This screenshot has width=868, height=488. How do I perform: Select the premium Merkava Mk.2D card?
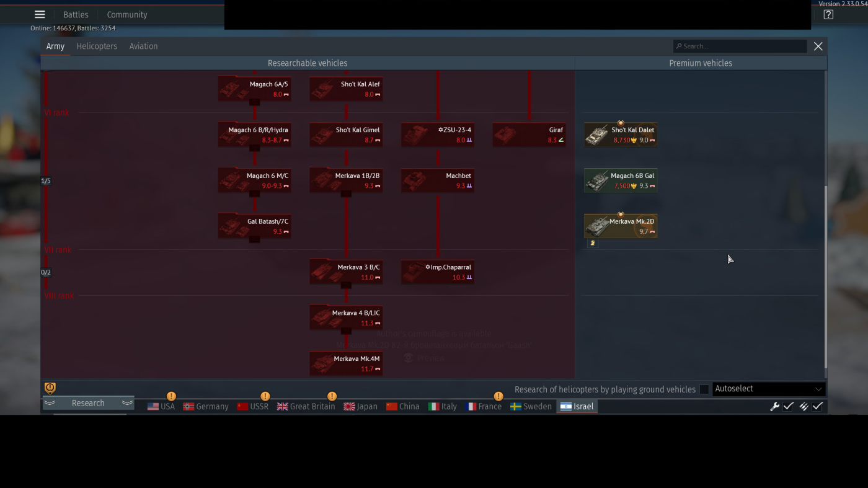(x=621, y=226)
